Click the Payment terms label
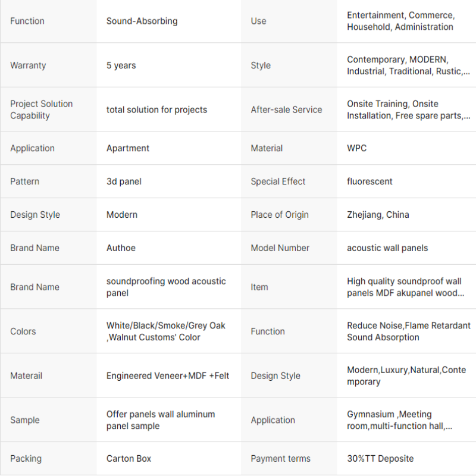 click(280, 459)
